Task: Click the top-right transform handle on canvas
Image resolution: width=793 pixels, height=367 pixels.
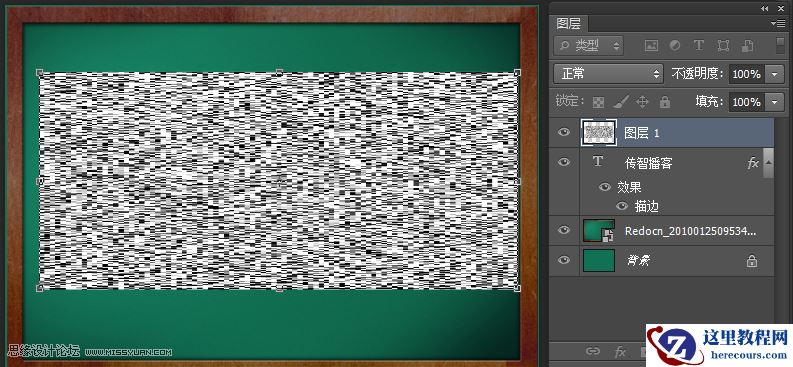Action: point(517,72)
